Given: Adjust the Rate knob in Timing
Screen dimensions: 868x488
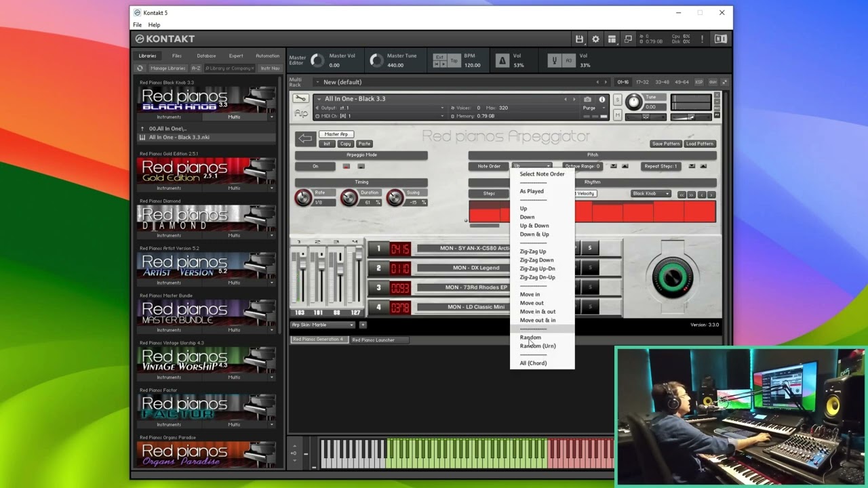Looking at the screenshot, I should coord(303,197).
